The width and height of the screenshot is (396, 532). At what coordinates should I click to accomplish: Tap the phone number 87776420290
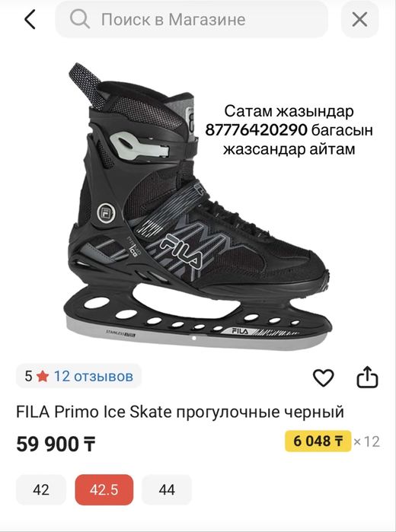point(256,130)
